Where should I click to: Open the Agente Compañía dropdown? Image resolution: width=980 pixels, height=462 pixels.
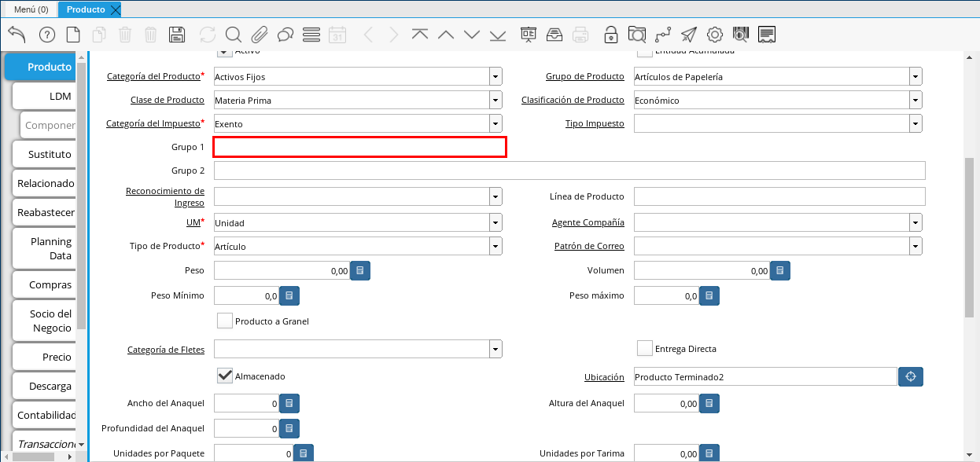916,222
